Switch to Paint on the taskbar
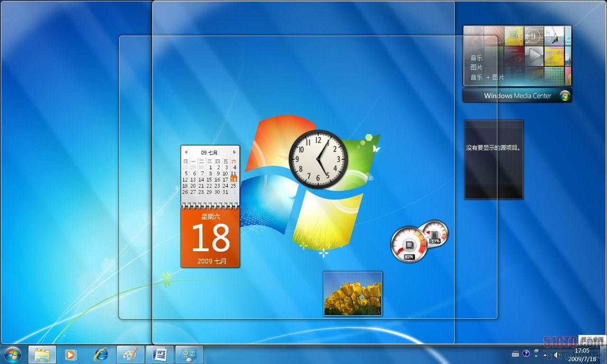This screenshot has width=607, height=364. tap(130, 355)
